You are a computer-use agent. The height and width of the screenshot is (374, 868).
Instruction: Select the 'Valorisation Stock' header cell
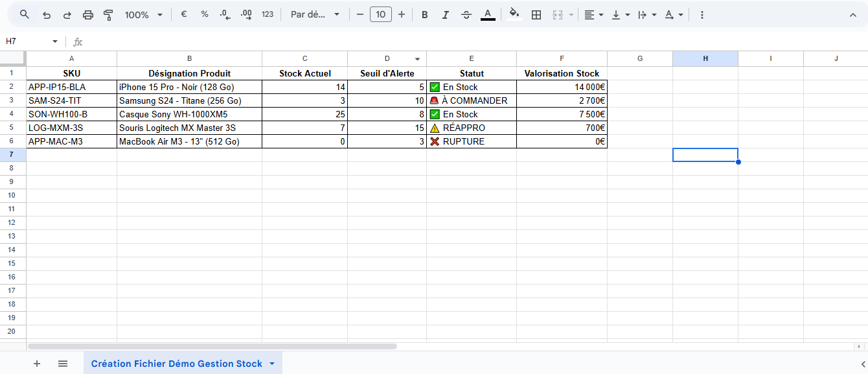click(x=562, y=73)
